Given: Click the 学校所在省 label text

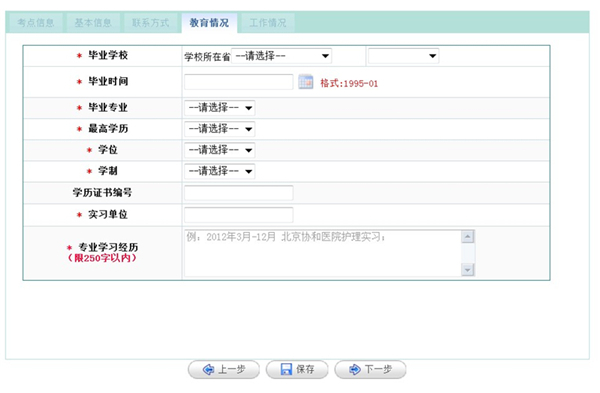Looking at the screenshot, I should click(207, 57).
